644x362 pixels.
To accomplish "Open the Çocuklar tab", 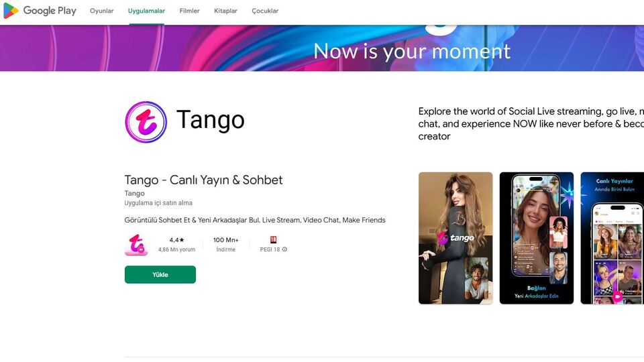I will (265, 11).
